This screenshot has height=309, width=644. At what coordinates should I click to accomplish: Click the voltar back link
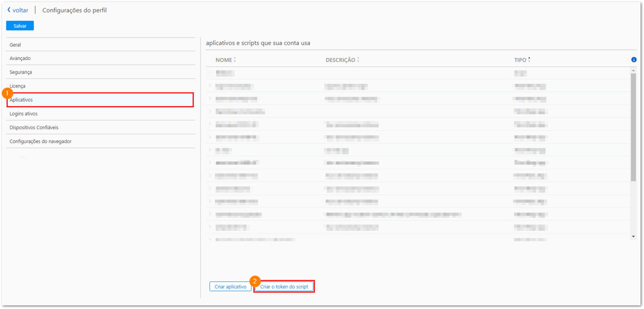point(18,10)
